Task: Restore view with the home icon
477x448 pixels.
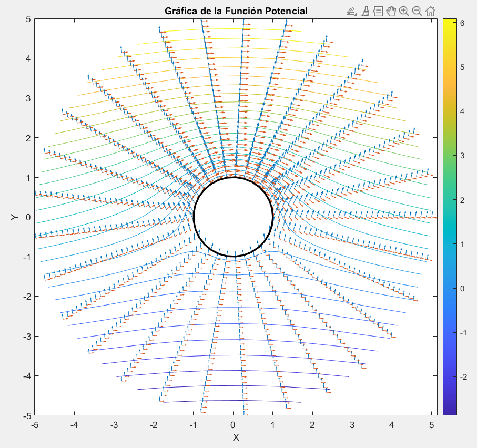Action: [430, 11]
